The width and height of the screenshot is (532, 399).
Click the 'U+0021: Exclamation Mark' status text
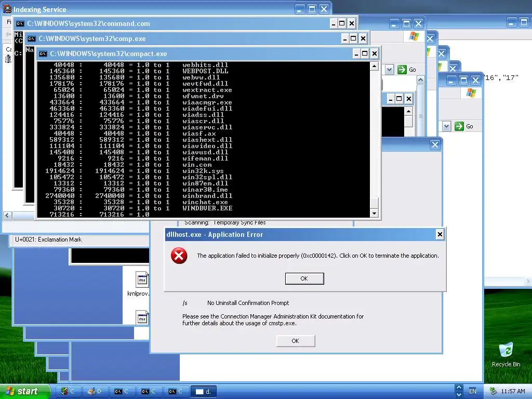48,240
